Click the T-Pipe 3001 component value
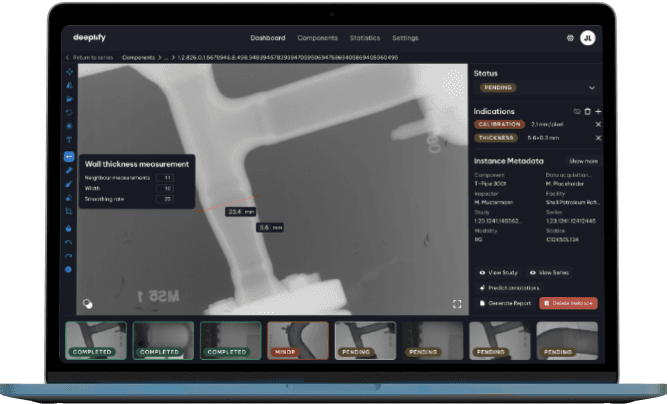Screen dimensions: 668x404 click(490, 184)
